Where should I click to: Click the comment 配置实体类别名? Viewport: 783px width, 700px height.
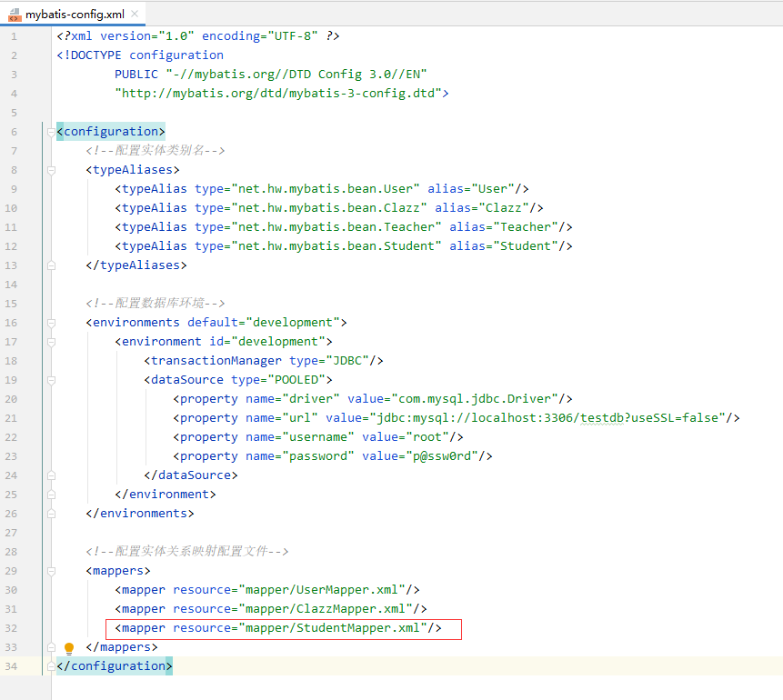[155, 150]
